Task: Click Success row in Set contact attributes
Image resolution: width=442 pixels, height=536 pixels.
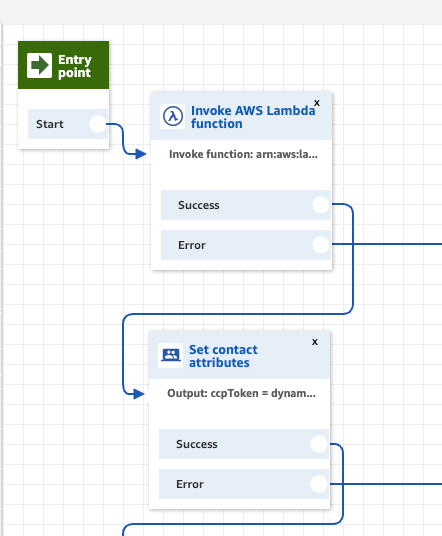Action: pos(244,444)
